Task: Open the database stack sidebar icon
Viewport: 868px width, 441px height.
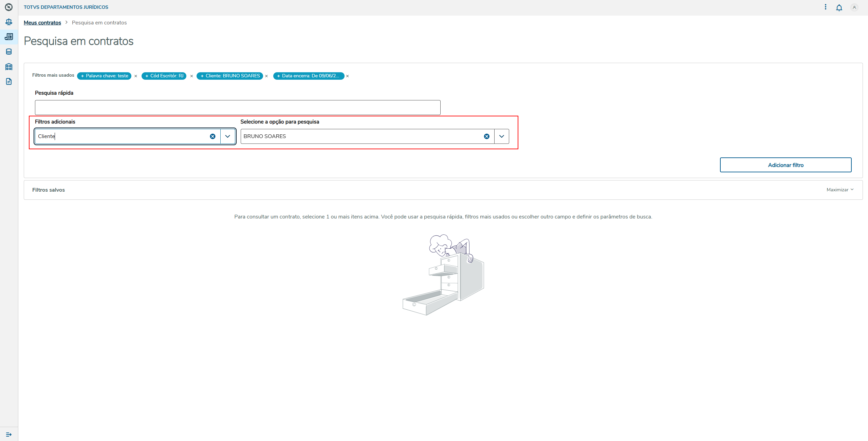Action: pos(9,52)
